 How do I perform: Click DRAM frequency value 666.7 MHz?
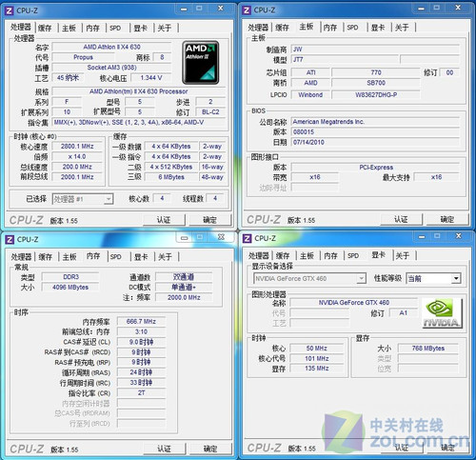point(141,322)
